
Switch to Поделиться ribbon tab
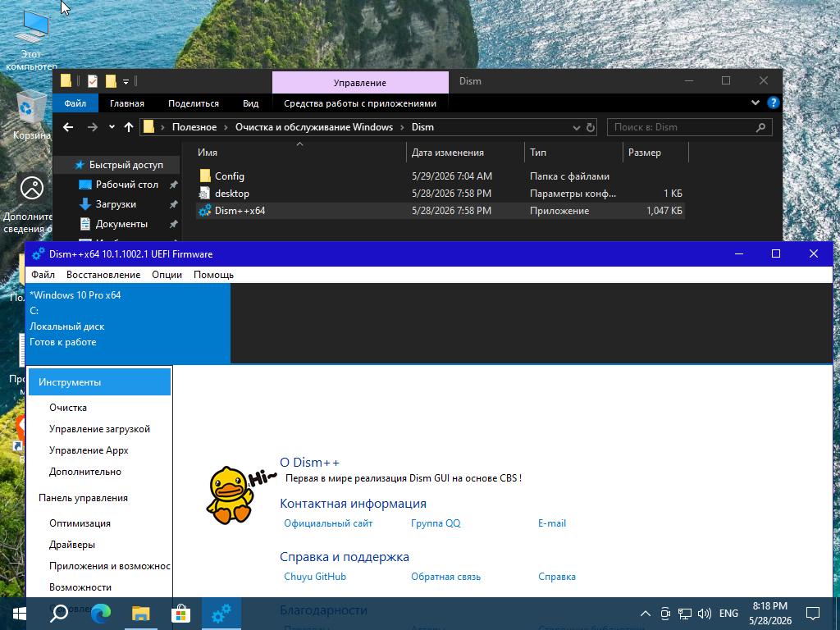pyautogui.click(x=194, y=103)
